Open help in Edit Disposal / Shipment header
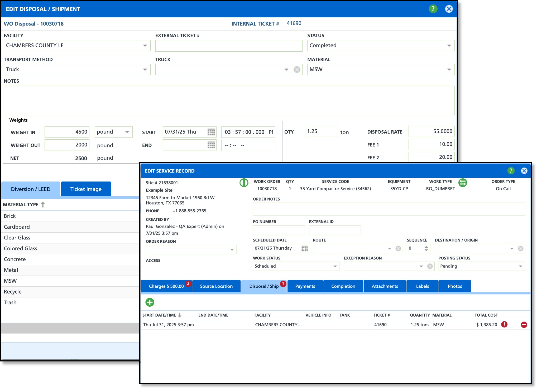Viewport: 537px width, 392px height. (x=433, y=9)
